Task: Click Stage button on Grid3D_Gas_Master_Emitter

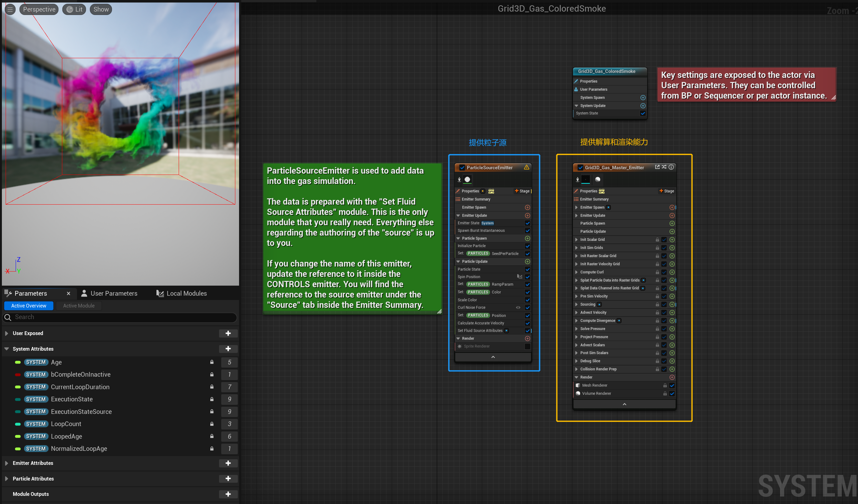Action: coord(666,191)
